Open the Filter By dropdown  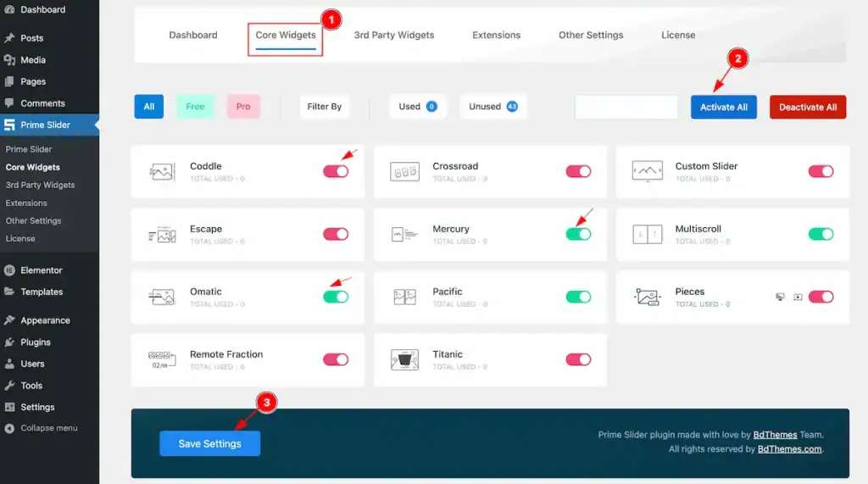325,106
